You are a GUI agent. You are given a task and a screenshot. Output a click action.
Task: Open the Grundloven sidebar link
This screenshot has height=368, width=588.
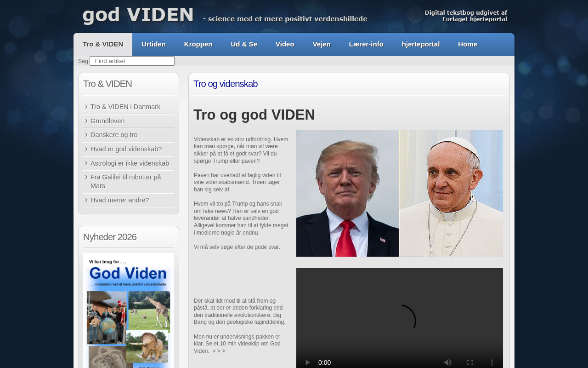pyautogui.click(x=107, y=121)
